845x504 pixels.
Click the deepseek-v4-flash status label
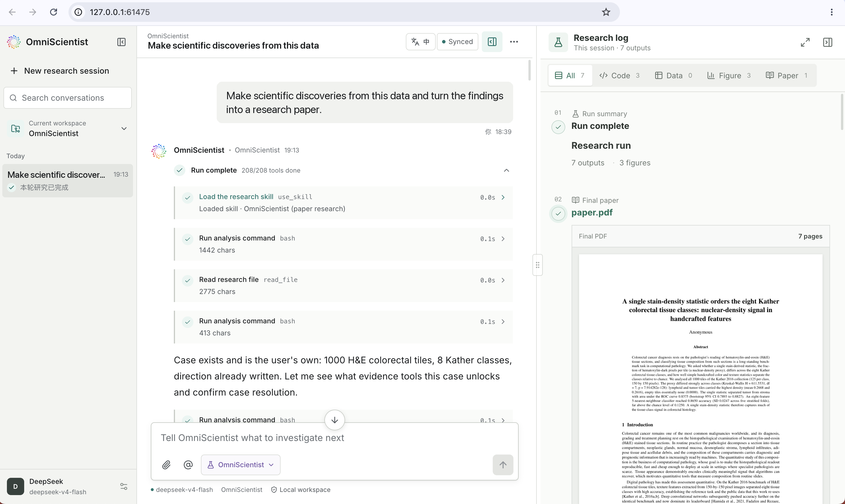(x=182, y=489)
